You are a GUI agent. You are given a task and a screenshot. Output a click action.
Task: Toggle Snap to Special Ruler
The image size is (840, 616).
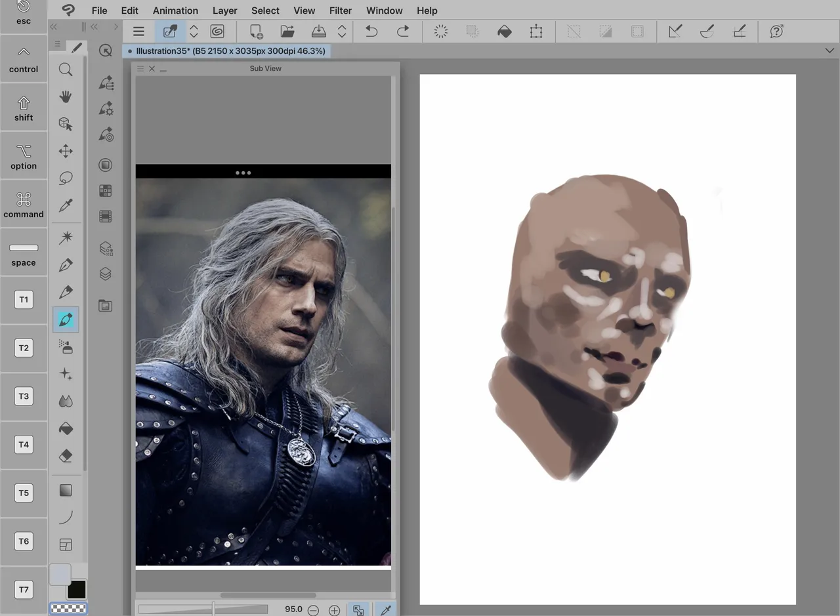point(707,31)
